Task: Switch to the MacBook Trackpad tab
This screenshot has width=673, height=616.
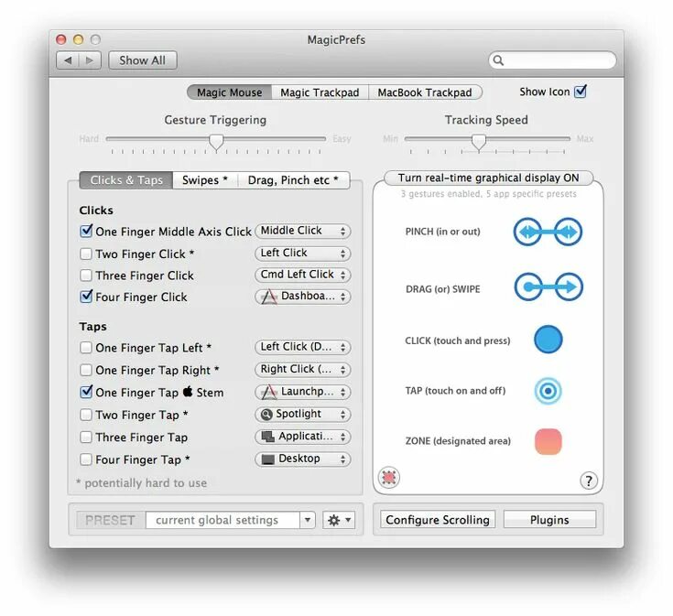Action: [425, 92]
